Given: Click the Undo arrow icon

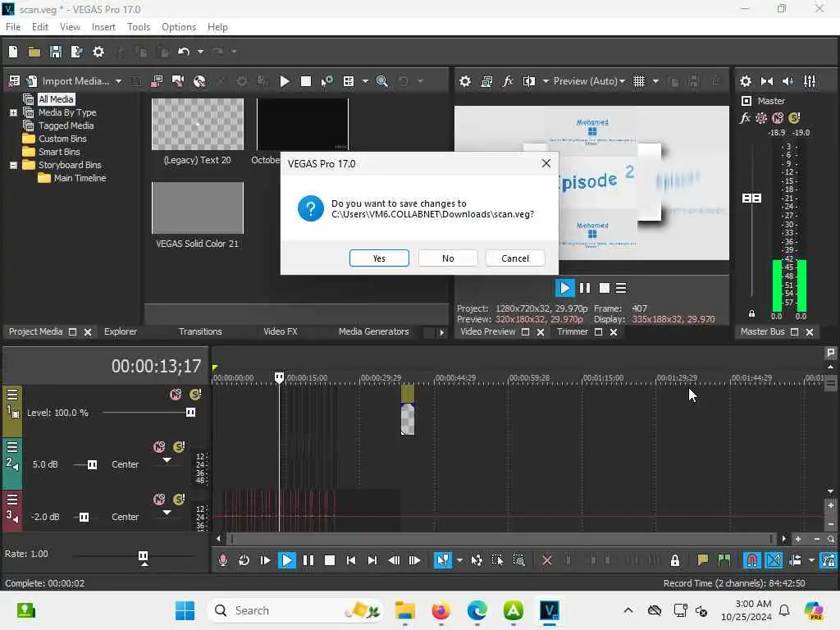Looking at the screenshot, I should click(184, 52).
